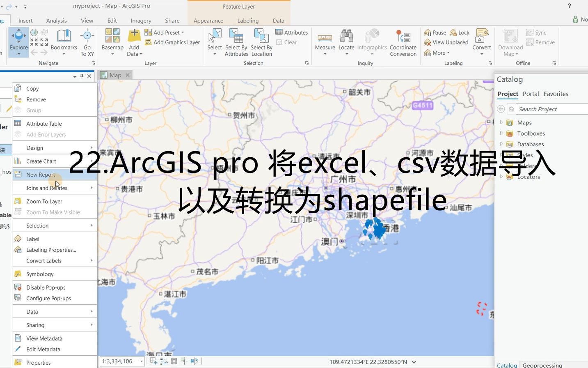
Task: Expand the Maps node in Catalog
Action: 501,122
